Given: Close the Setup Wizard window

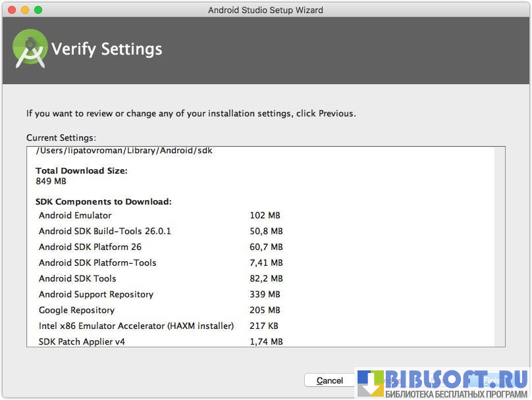Looking at the screenshot, I should pyautogui.click(x=12, y=10).
